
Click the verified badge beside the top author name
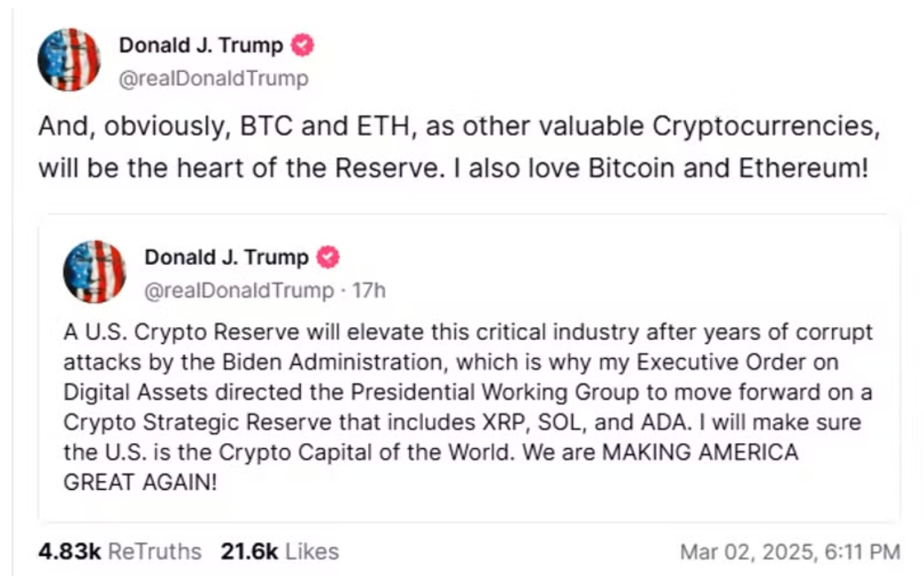(303, 46)
